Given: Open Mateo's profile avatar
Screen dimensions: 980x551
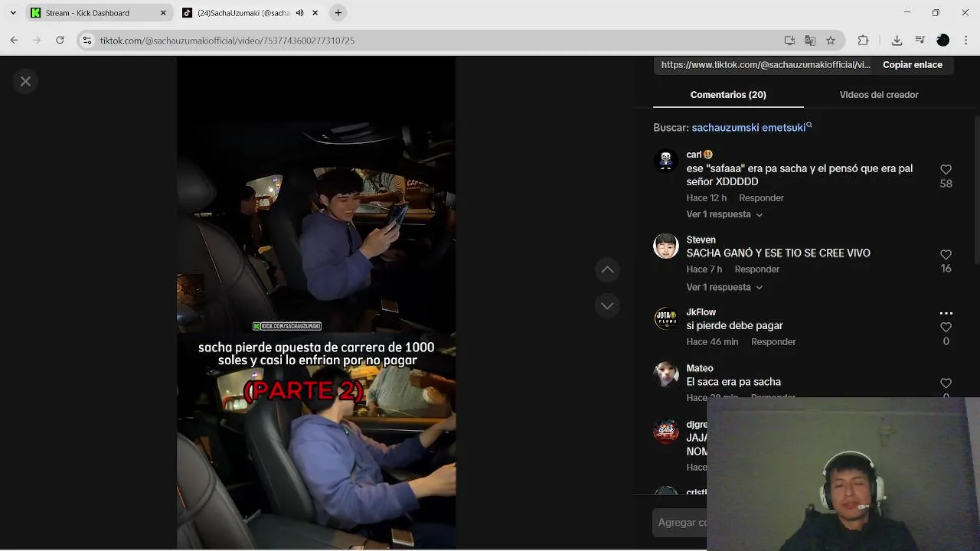Looking at the screenshot, I should click(x=665, y=374).
